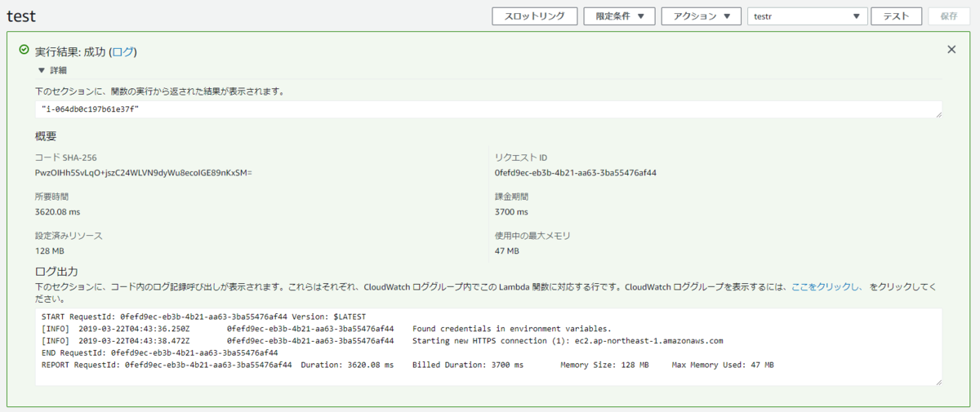980x412 pixels.
Task: Select the 使用中の最大メモリ value 47 MB
Action: click(507, 251)
